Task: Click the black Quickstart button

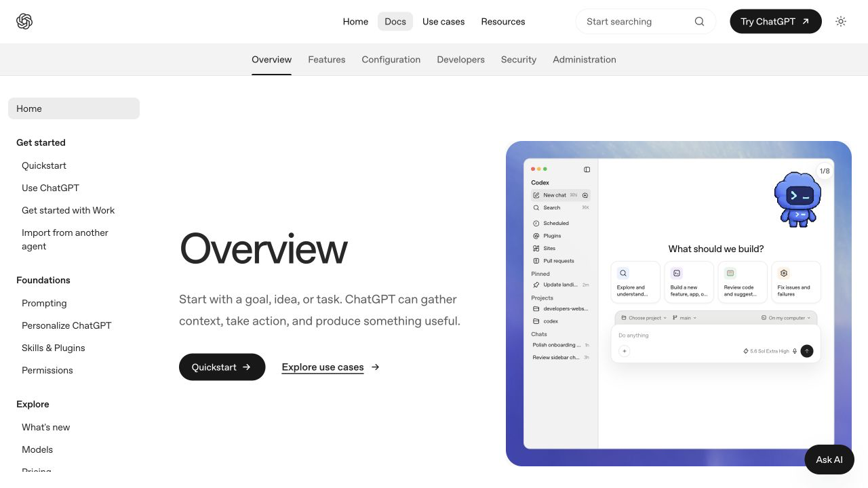Action: 222,367
